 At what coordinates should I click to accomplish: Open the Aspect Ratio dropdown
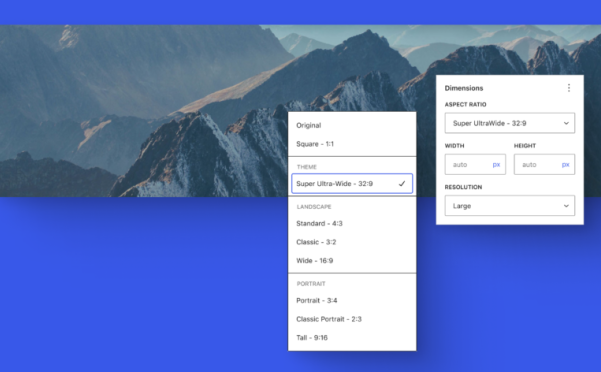[510, 123]
